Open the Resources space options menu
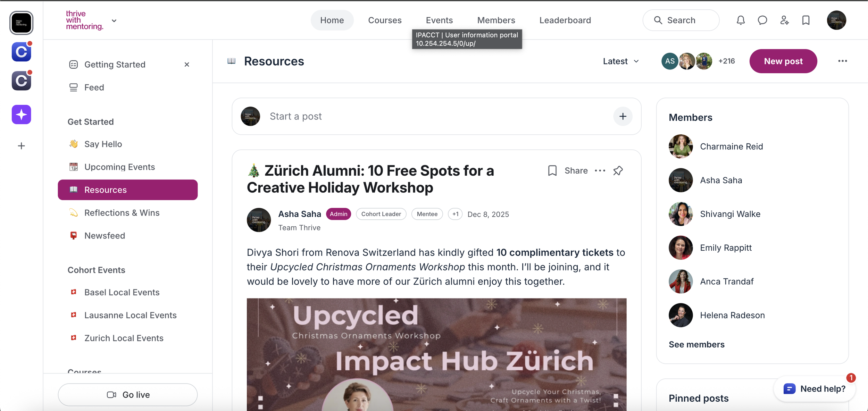 click(x=842, y=61)
